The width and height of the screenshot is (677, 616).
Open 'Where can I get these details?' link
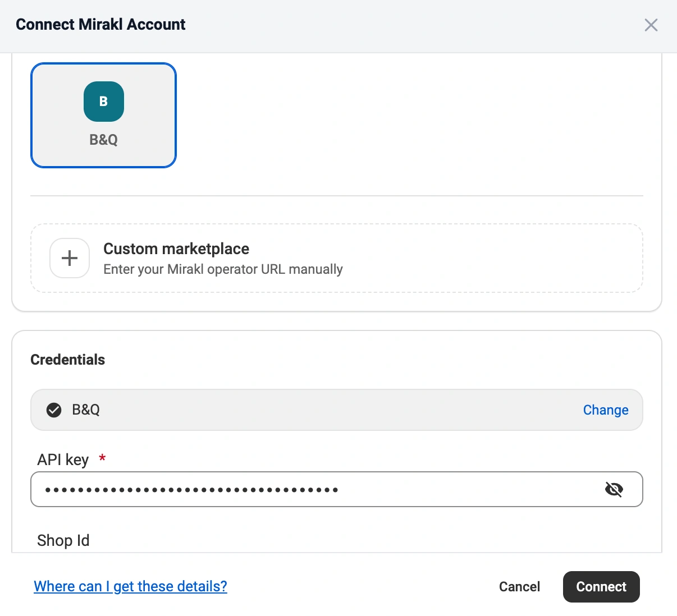tap(130, 586)
